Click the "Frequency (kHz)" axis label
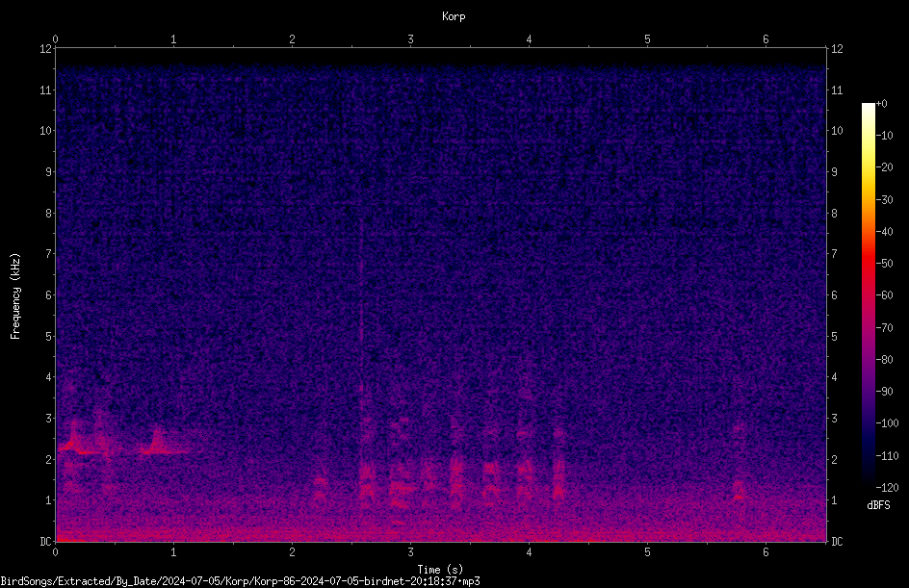909x588 pixels. click(x=15, y=295)
